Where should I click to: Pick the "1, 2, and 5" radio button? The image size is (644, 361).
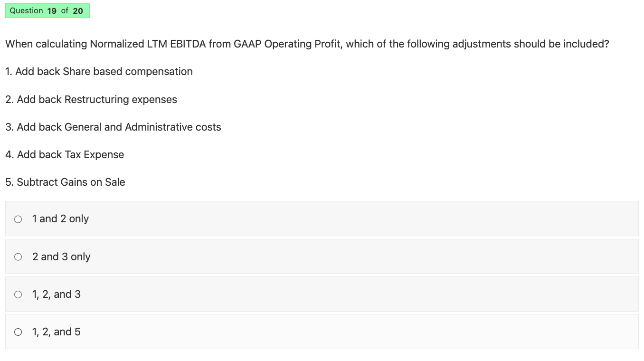[x=18, y=332]
